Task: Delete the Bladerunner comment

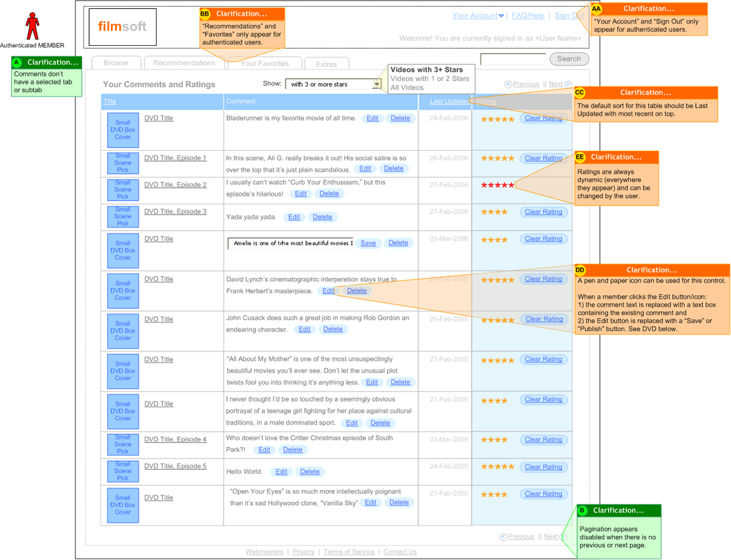Action: tap(400, 118)
